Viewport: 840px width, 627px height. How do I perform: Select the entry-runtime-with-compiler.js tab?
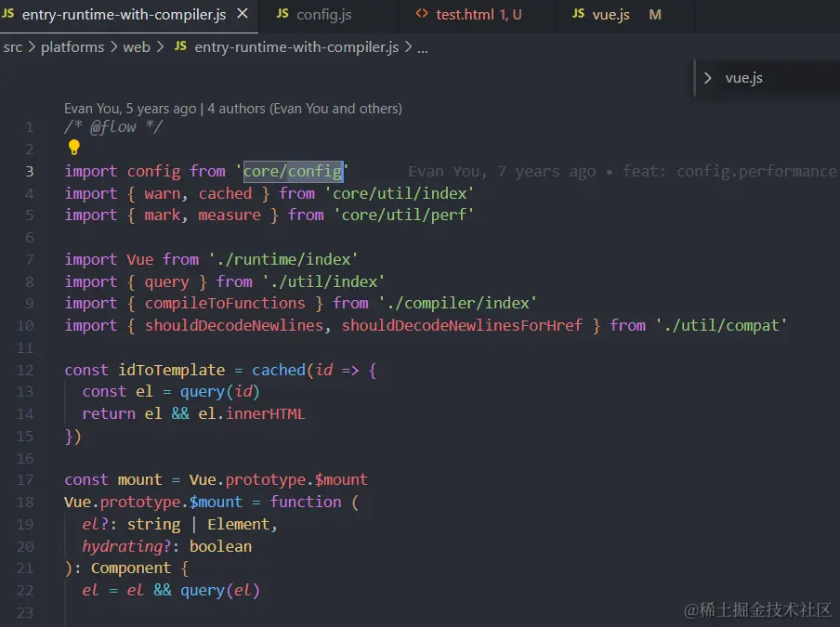click(124, 15)
